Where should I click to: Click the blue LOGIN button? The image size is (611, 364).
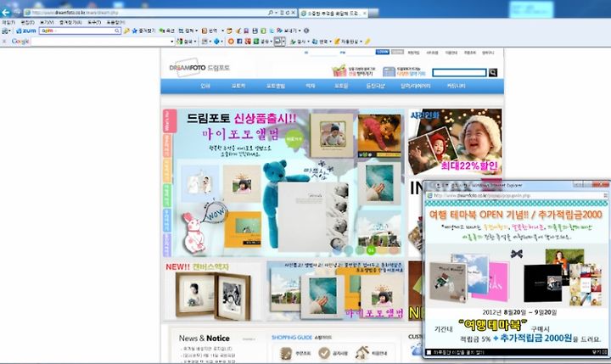(x=382, y=52)
